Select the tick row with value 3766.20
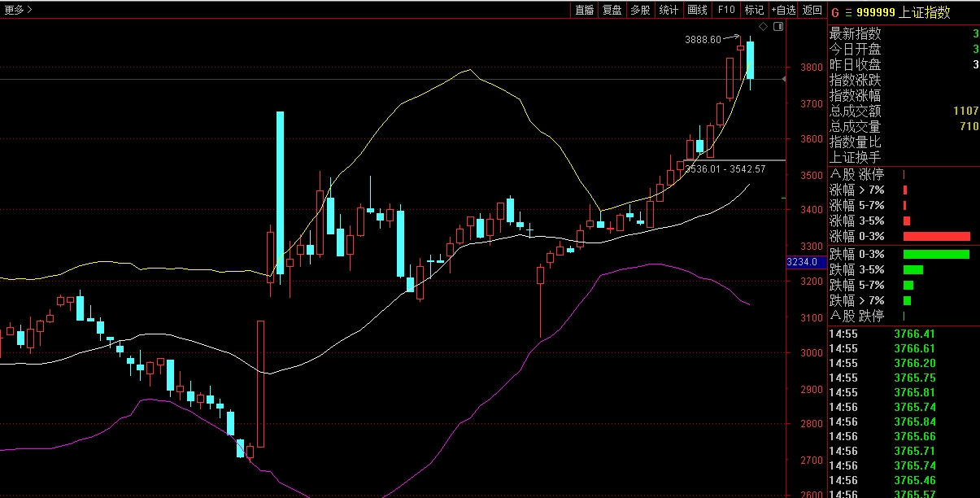The height and width of the screenshot is (498, 980). tap(904, 363)
